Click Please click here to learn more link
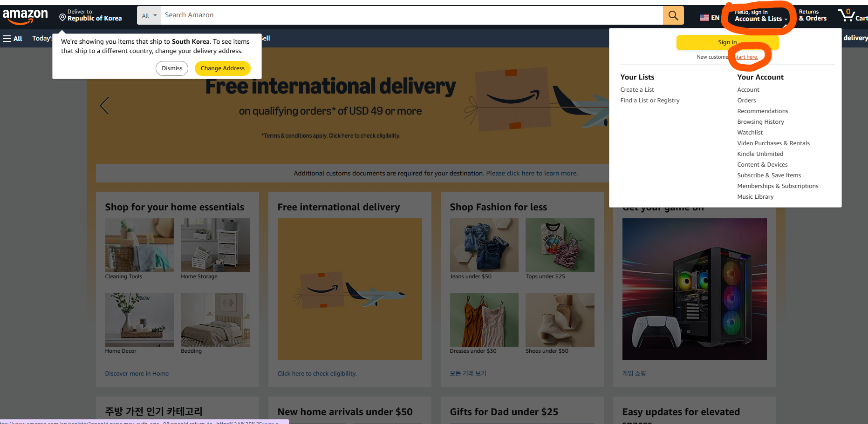This screenshot has width=868, height=424. (x=532, y=173)
